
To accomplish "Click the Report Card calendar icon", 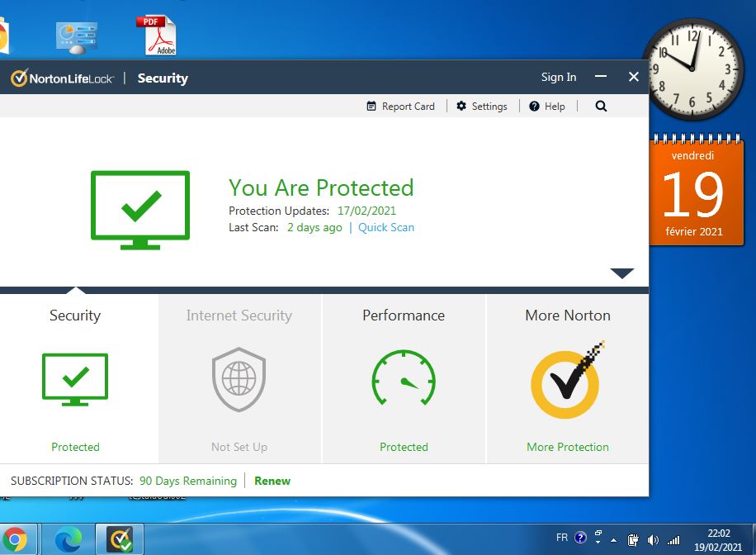I will (x=371, y=107).
